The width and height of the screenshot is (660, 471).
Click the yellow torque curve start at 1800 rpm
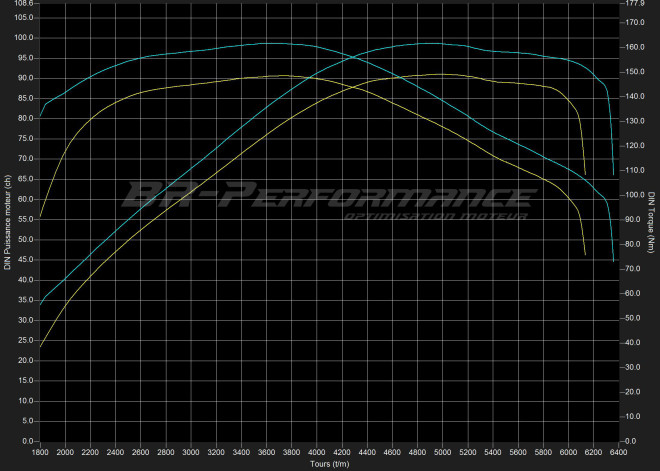pyautogui.click(x=40, y=216)
